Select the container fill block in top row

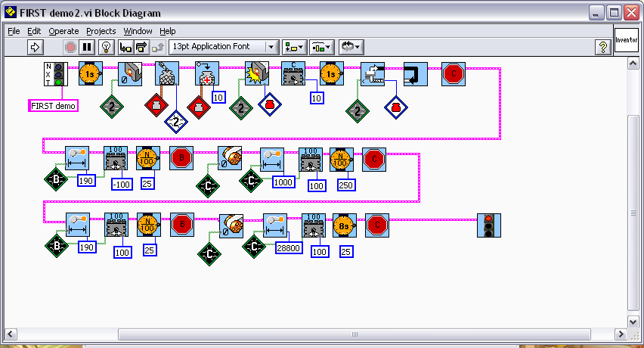pos(167,74)
